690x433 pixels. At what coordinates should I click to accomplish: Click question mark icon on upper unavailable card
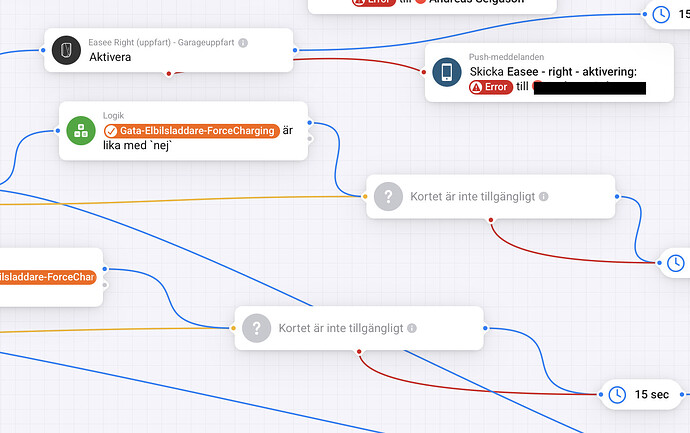click(388, 196)
